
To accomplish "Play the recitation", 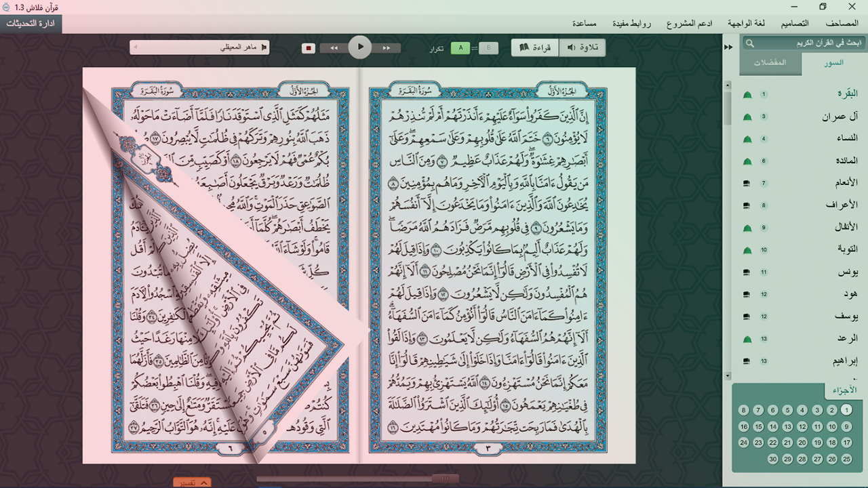I will click(360, 47).
